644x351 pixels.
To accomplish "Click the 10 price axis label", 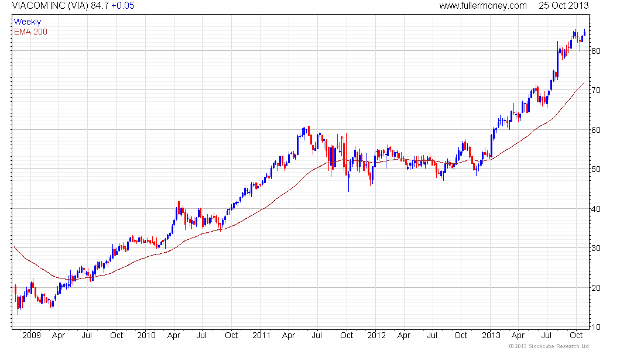I will [x=595, y=327].
